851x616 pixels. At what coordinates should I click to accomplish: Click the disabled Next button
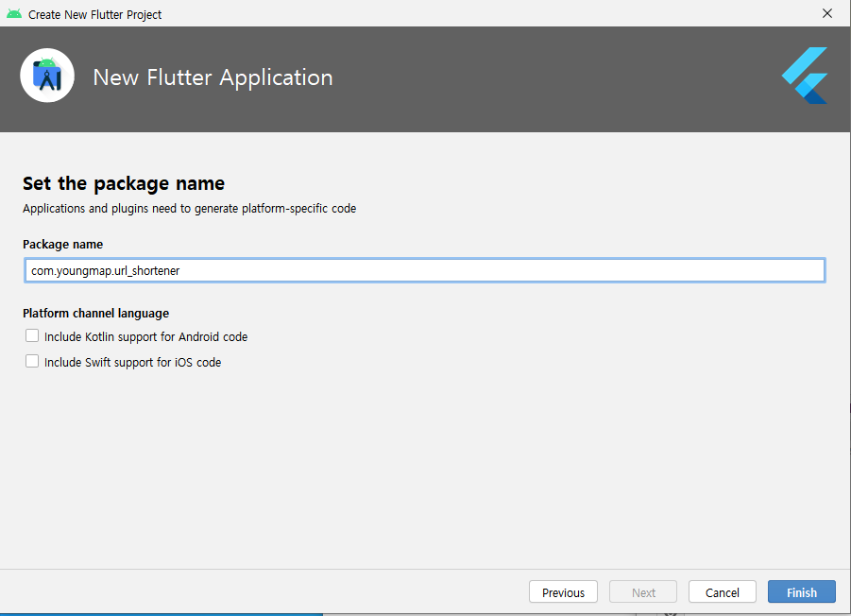coord(643,592)
